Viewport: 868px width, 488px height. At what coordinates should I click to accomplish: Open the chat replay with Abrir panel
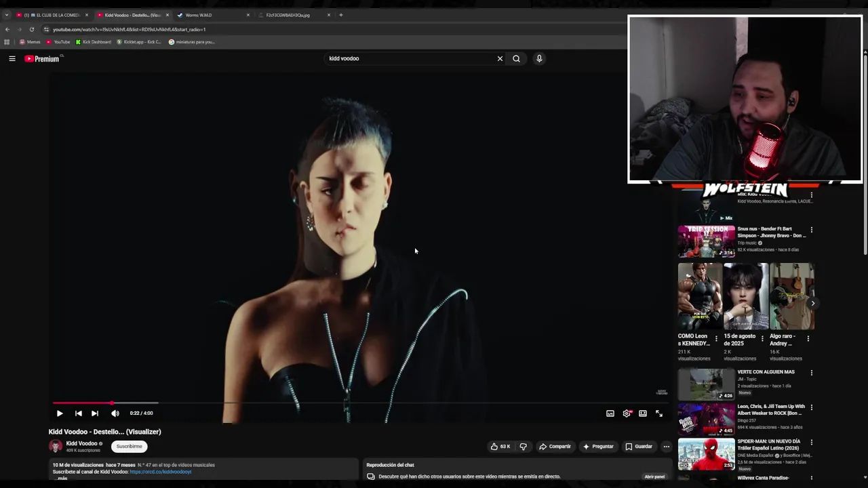[654, 476]
